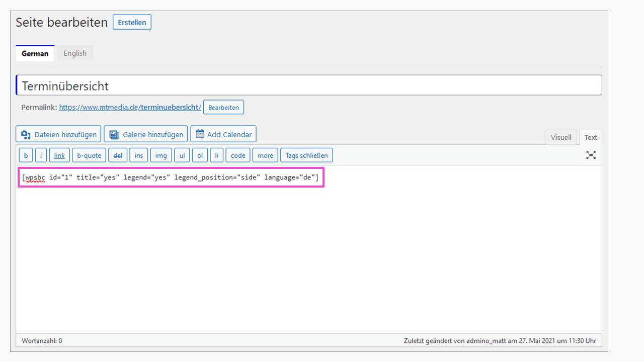Click the Erstellen button beside page heading
The image size is (644, 362).
pos(132,22)
